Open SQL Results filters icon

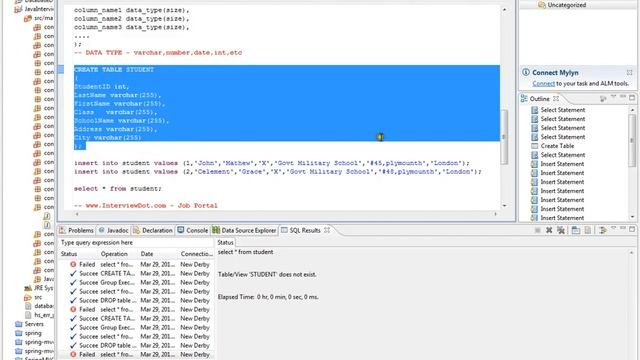602,230
